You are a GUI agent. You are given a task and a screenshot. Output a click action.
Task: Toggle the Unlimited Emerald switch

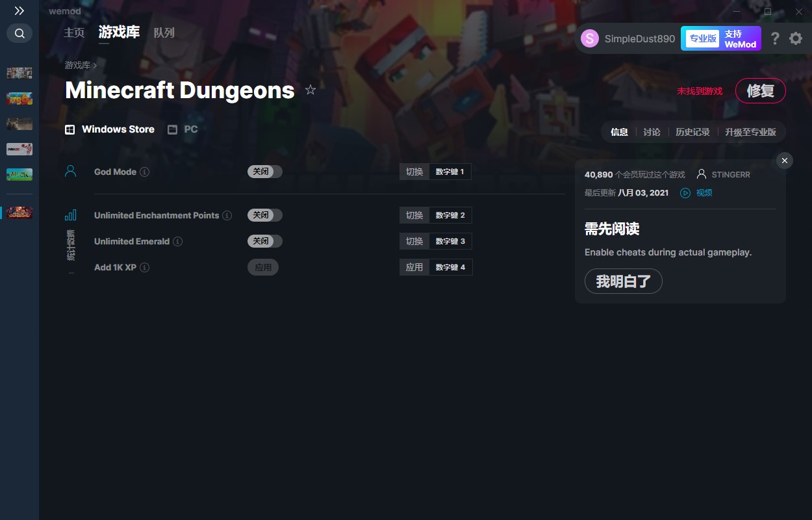[x=265, y=241]
